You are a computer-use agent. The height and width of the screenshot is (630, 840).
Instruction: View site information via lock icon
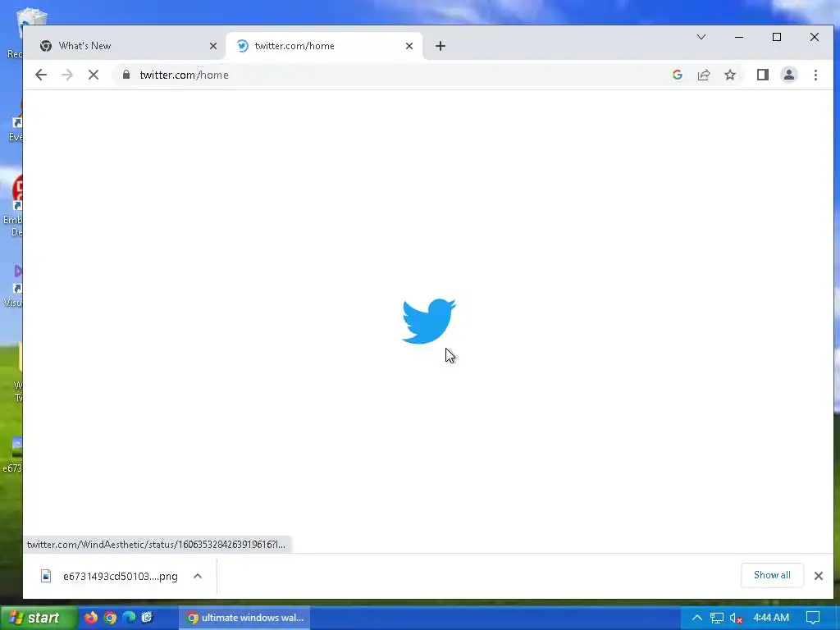coord(126,75)
